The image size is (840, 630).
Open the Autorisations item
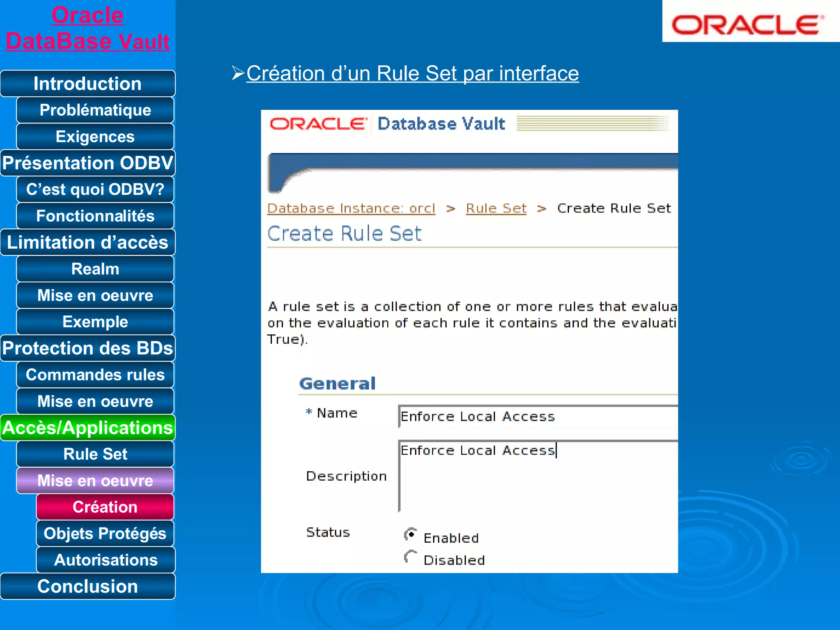pos(105,560)
